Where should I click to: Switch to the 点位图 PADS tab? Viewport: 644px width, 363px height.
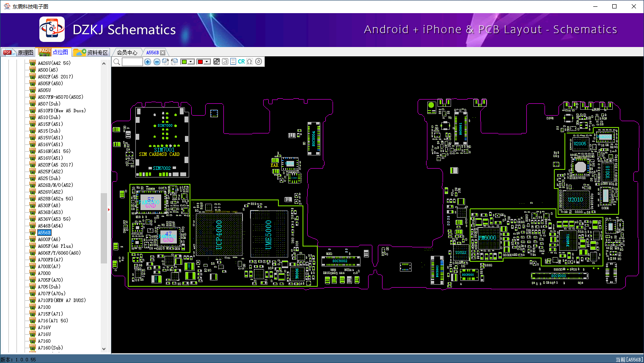(53, 52)
